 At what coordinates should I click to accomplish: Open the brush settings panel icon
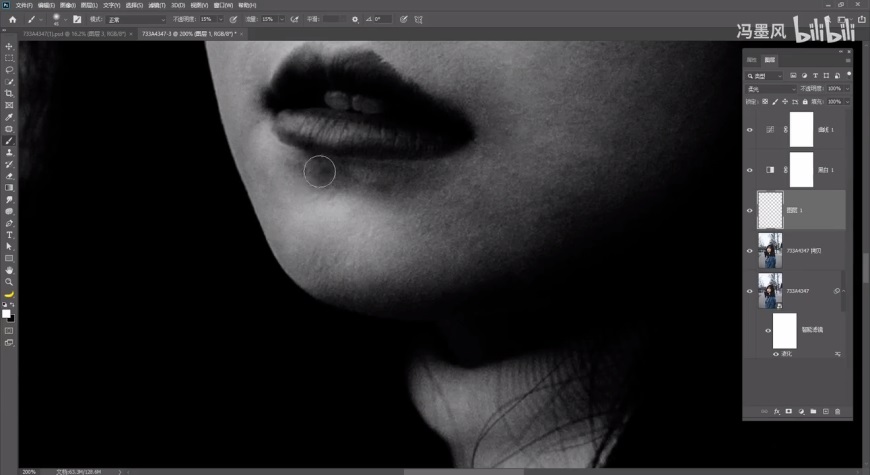(x=77, y=19)
